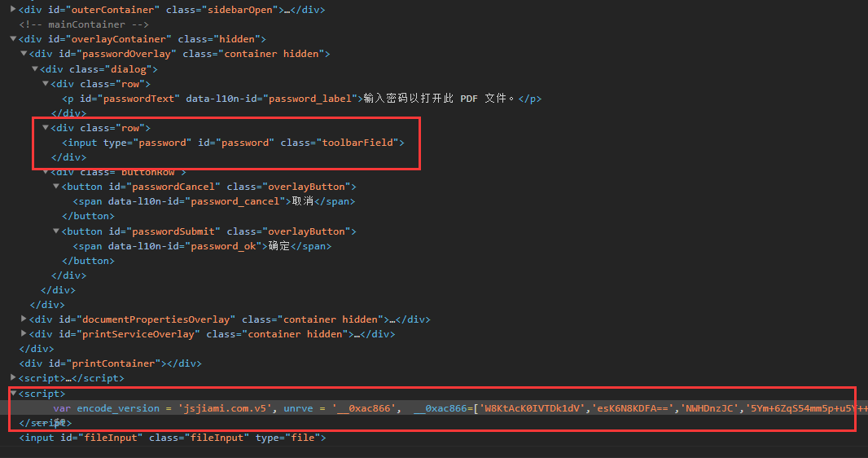Select the input id="fileInput" element line
The height and width of the screenshot is (458, 868).
(x=172, y=438)
